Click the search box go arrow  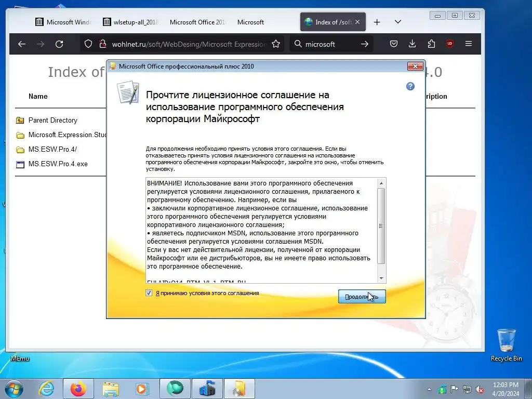click(365, 44)
